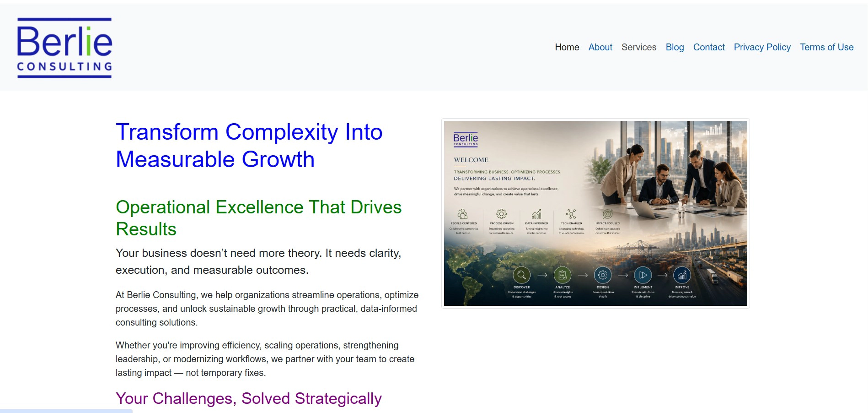Click the Impact-Focused target icon in banner
Screen dimensions: 868x413
coord(607,214)
